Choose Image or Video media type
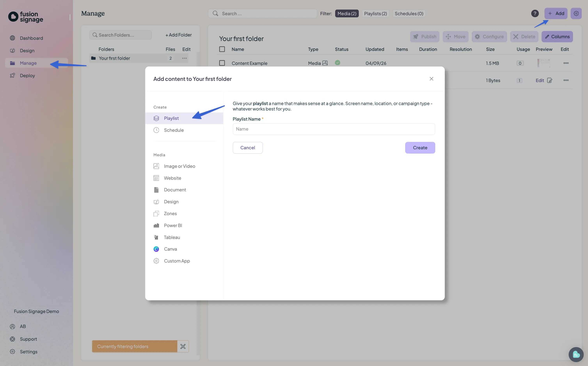Screen dimensions: 588x366 point(184,166)
